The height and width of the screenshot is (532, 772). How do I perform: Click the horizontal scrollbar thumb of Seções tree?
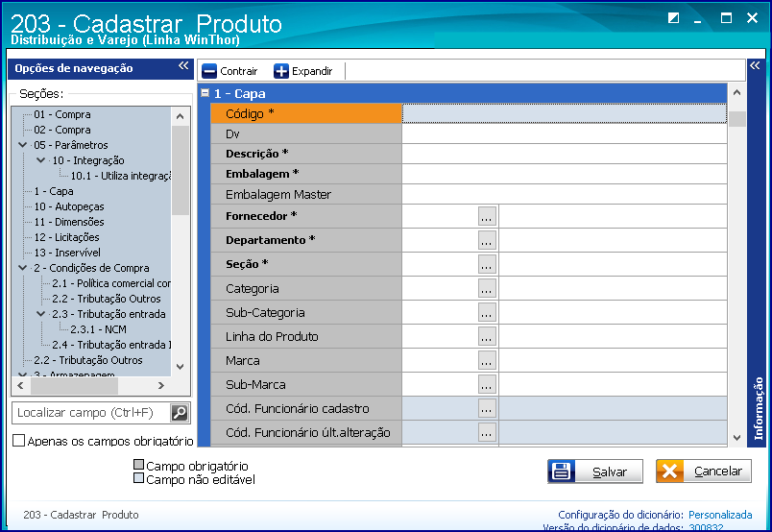pos(74,386)
